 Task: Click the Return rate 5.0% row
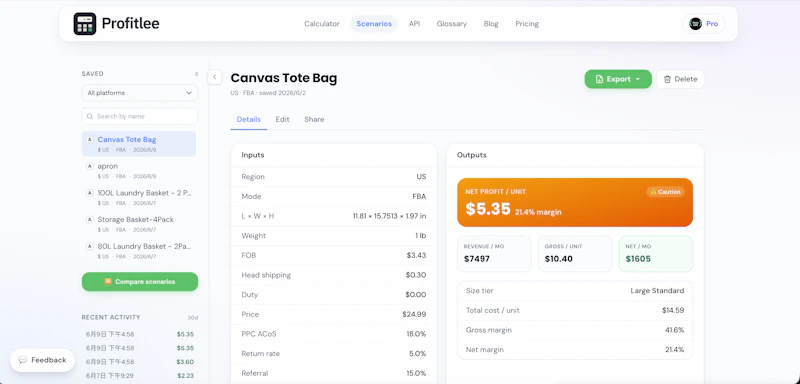334,353
